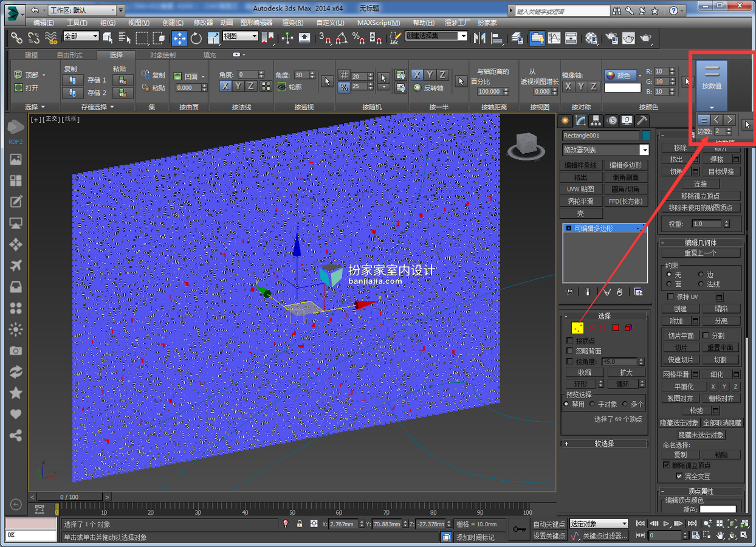Open the Motion panel wheel icon
The height and width of the screenshot is (547, 756).
coord(611,120)
